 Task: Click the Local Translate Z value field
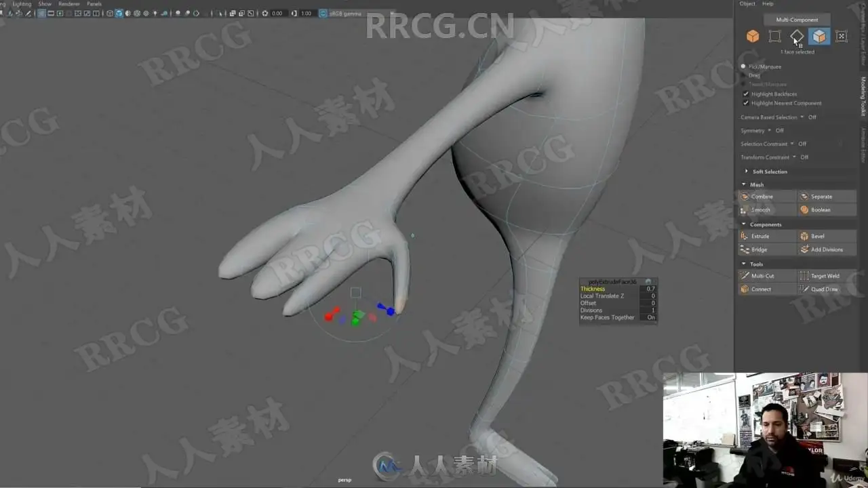tap(650, 296)
